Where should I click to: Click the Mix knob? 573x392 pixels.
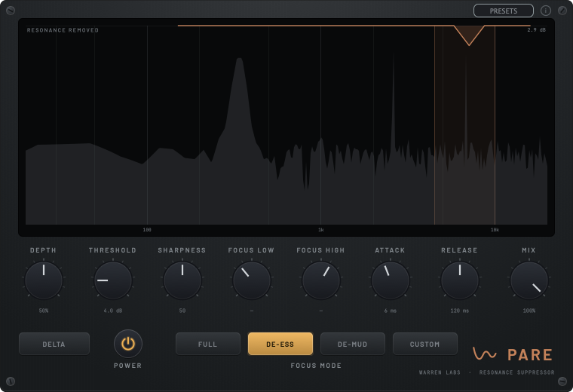pos(529,280)
